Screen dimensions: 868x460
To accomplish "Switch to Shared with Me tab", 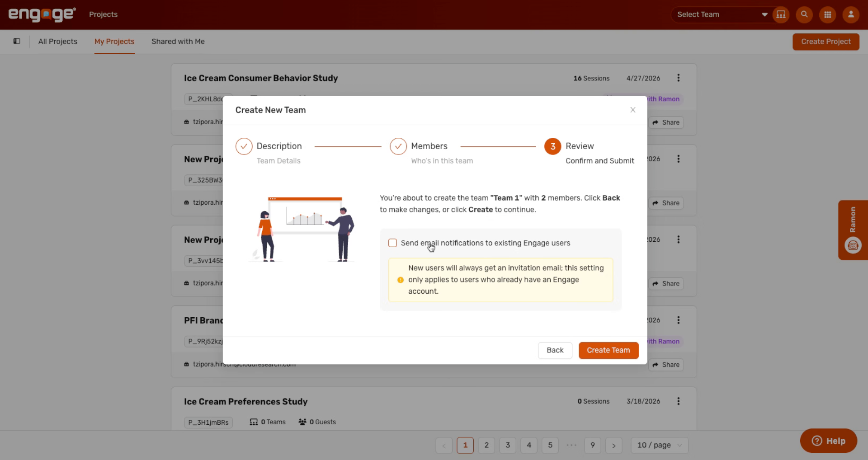I will 178,42.
